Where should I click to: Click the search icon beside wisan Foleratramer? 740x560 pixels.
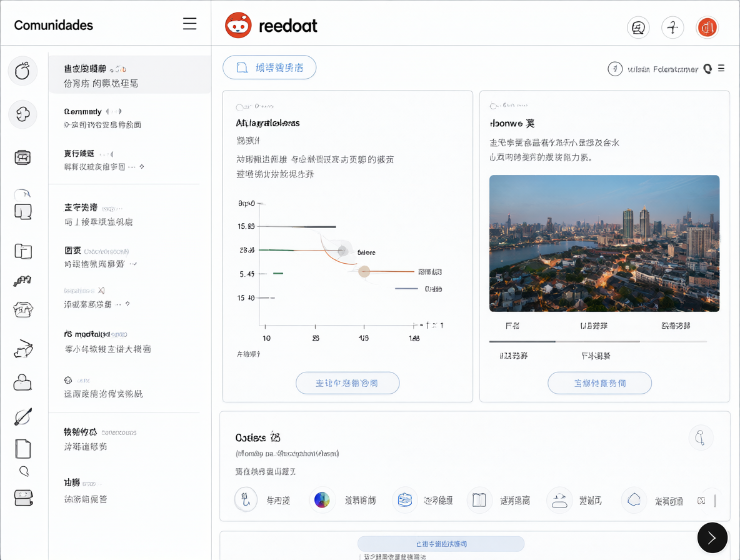tap(707, 69)
